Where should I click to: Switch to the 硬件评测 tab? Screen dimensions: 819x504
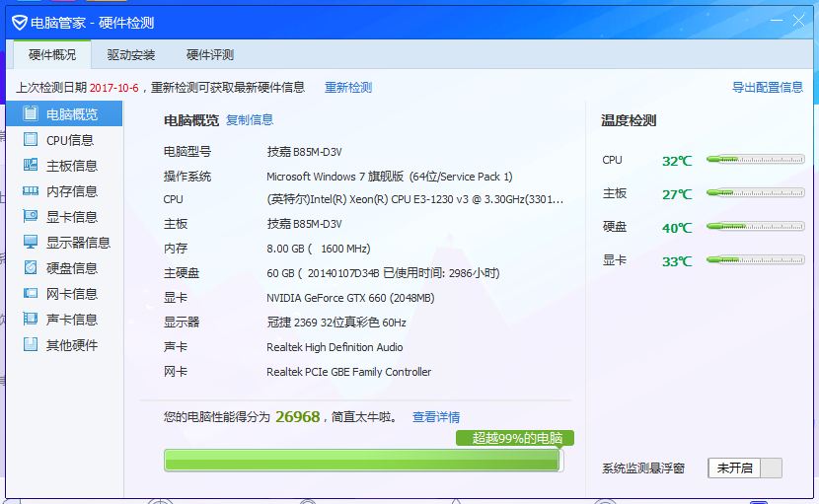pyautogui.click(x=210, y=55)
